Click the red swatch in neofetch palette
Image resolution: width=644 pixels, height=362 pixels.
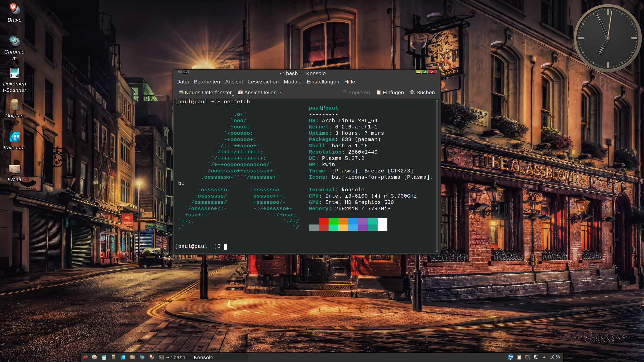coord(324,221)
